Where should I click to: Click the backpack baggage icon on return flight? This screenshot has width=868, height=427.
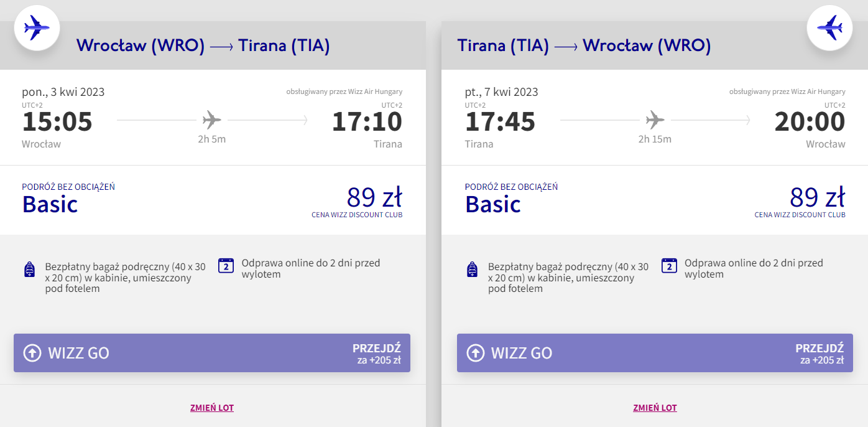click(472, 270)
